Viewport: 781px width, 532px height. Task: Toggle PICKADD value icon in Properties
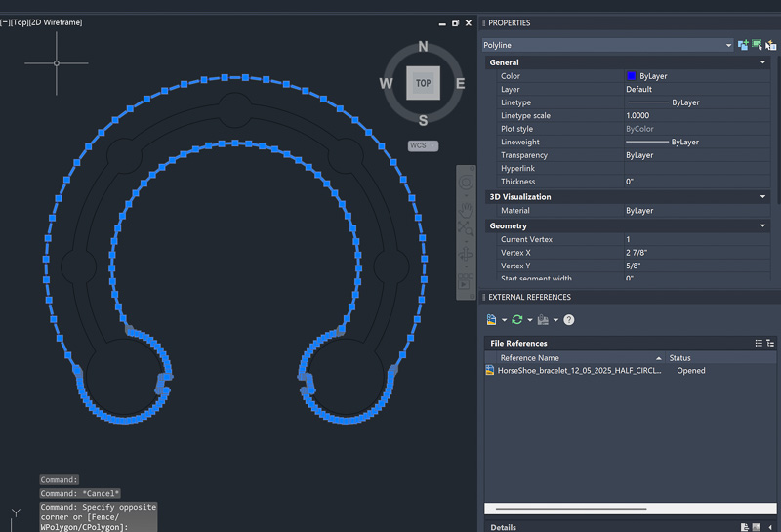744,45
